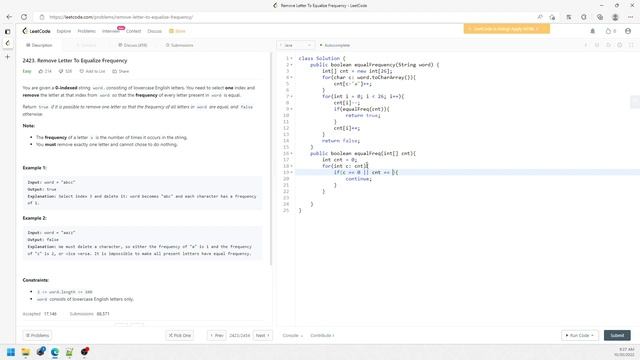The width and height of the screenshot is (640, 360).
Task: Go to the Next problem
Action: [x=262, y=336]
